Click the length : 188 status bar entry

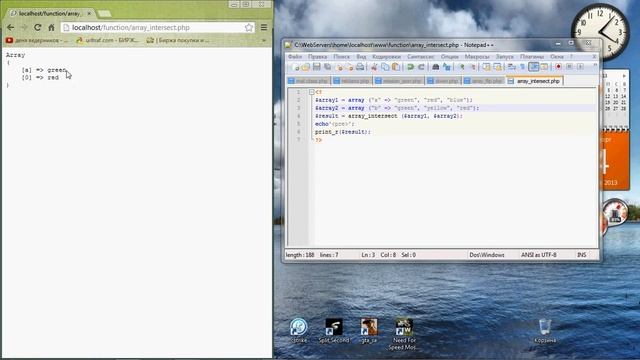(300, 255)
